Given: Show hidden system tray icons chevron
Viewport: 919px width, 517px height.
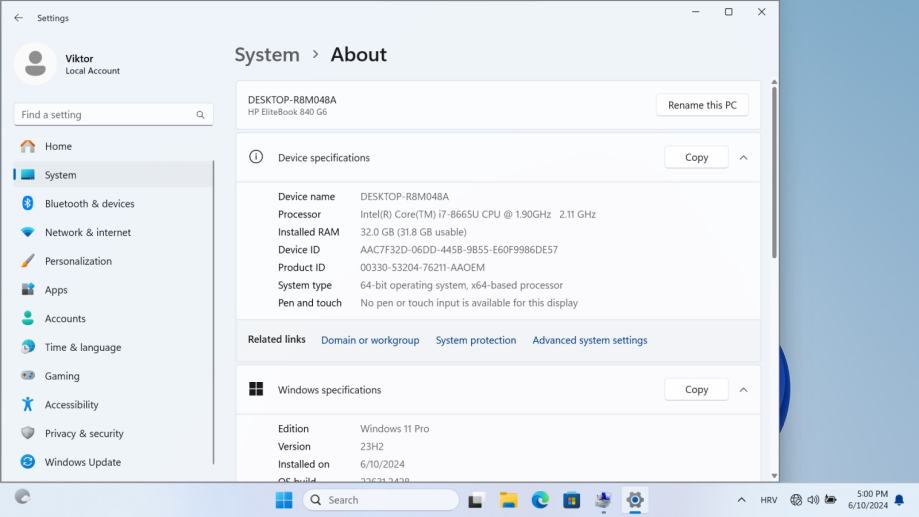Looking at the screenshot, I should [x=741, y=500].
